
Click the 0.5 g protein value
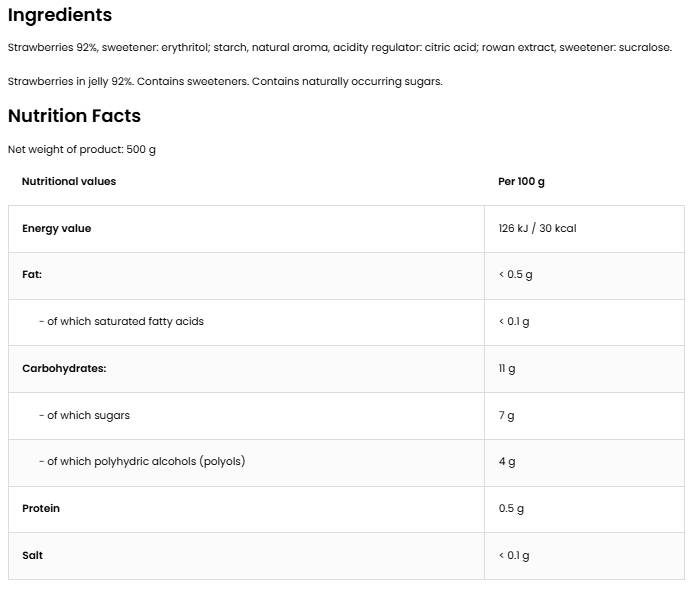point(511,508)
